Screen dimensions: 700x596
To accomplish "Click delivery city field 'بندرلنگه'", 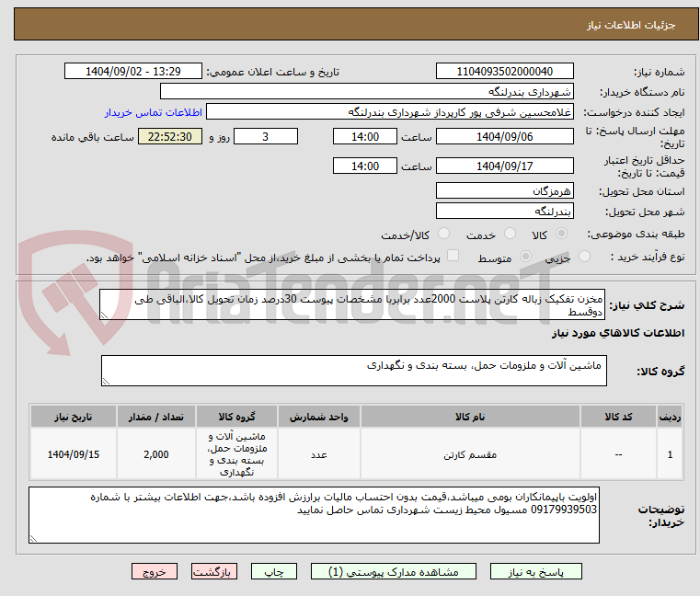I will click(x=504, y=212).
